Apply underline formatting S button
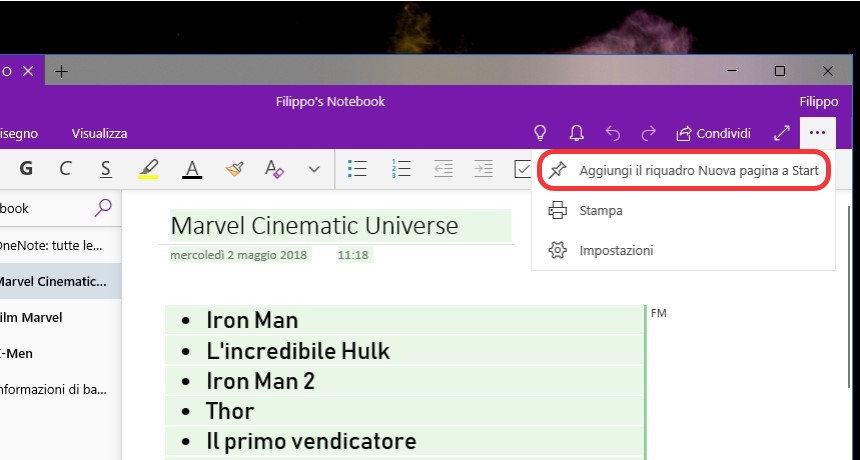This screenshot has width=860, height=460. (106, 168)
